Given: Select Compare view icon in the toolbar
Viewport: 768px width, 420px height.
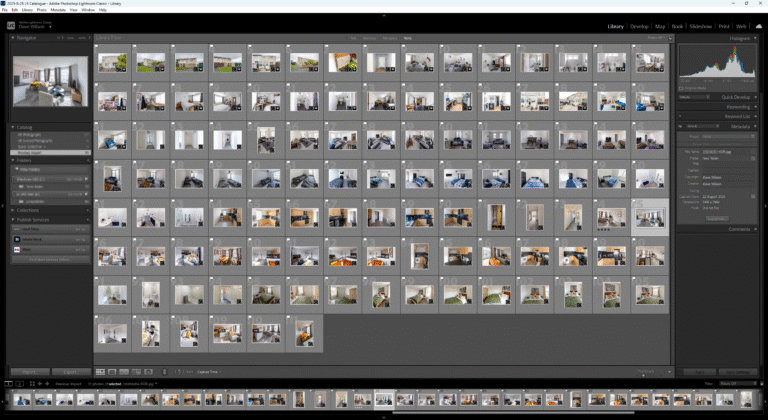Looking at the screenshot, I should click(124, 372).
